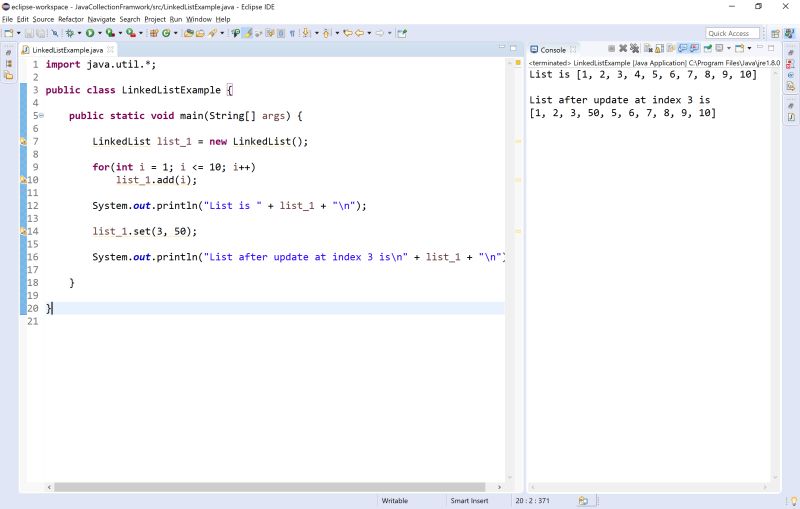Click the warning marker on line 14

click(23, 231)
